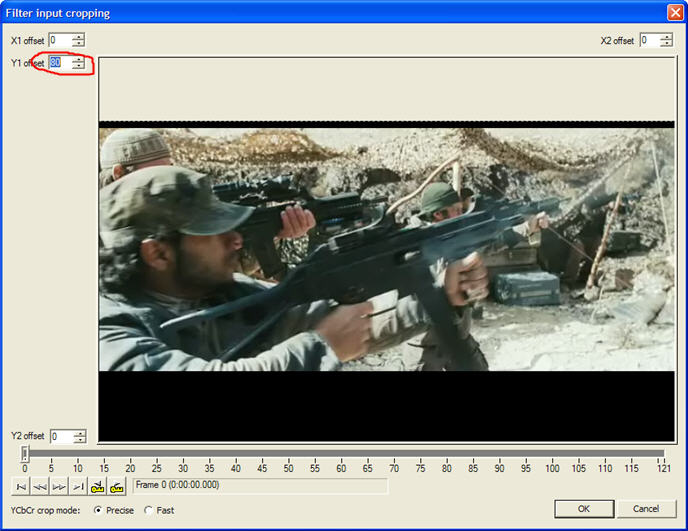Click the '121' timeline end label

664,468
